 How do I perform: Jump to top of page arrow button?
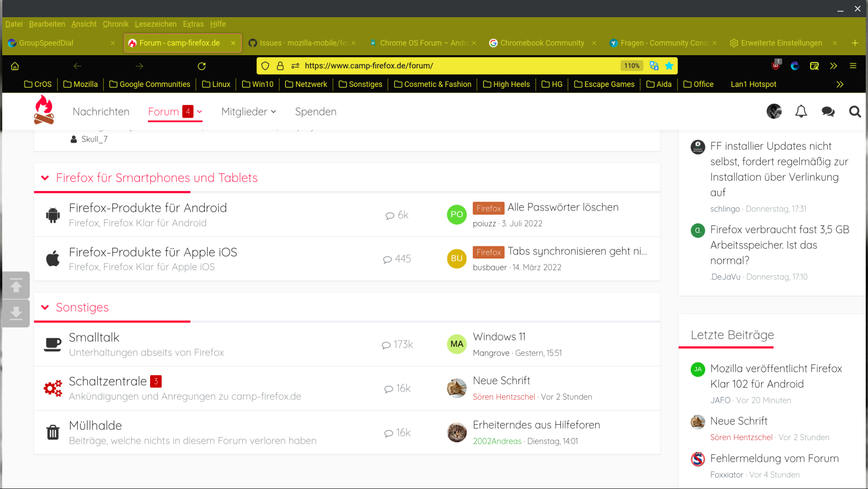[16, 285]
